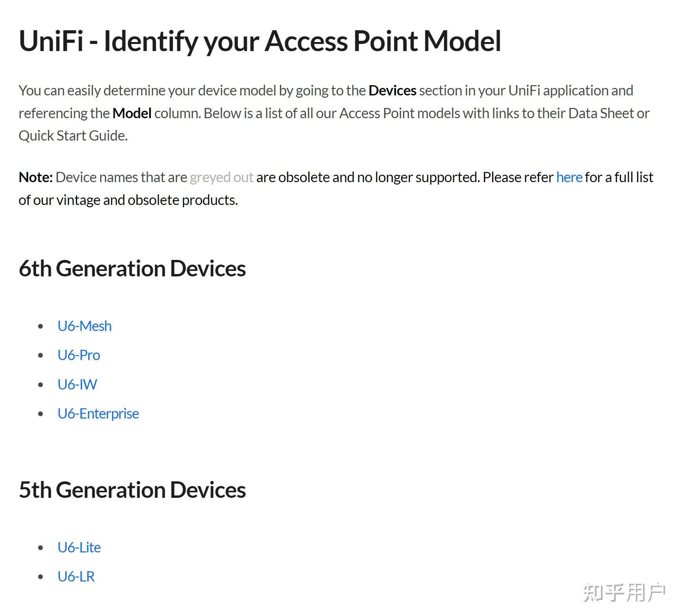The image size is (685, 616).
Task: Click the "6th Generation Devices" heading
Action: tap(132, 269)
